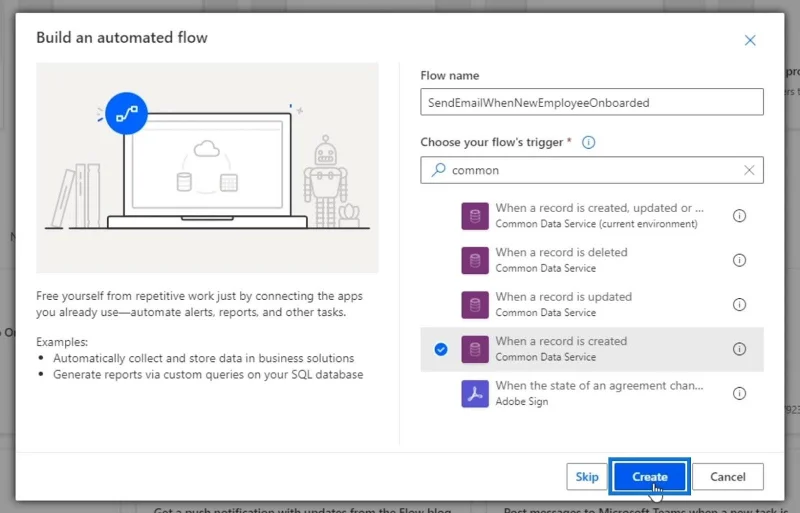Show info for When a record is created, updated trigger

pyautogui.click(x=739, y=216)
